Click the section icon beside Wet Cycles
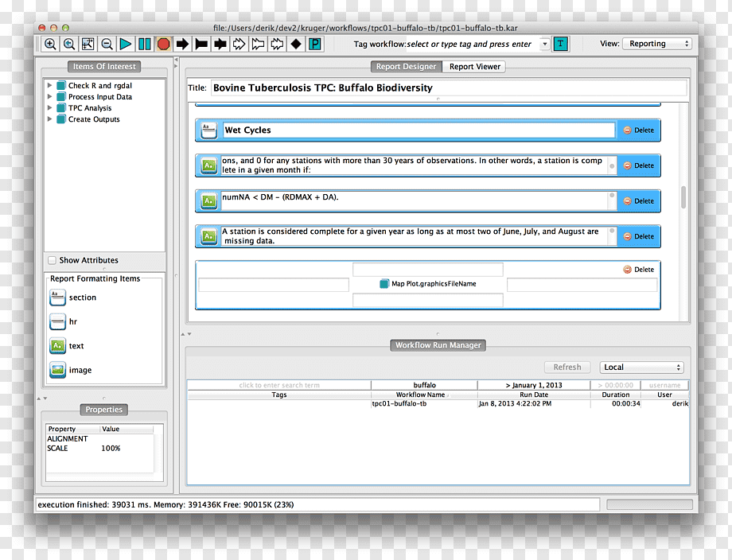This screenshot has width=732, height=560. [x=208, y=130]
